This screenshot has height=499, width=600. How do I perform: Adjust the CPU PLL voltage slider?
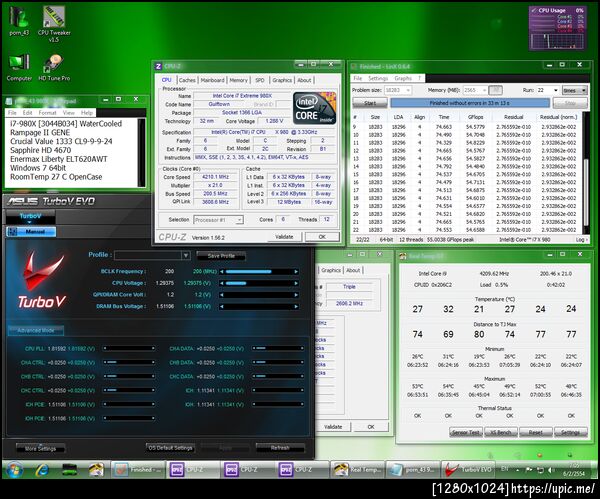click(x=129, y=348)
